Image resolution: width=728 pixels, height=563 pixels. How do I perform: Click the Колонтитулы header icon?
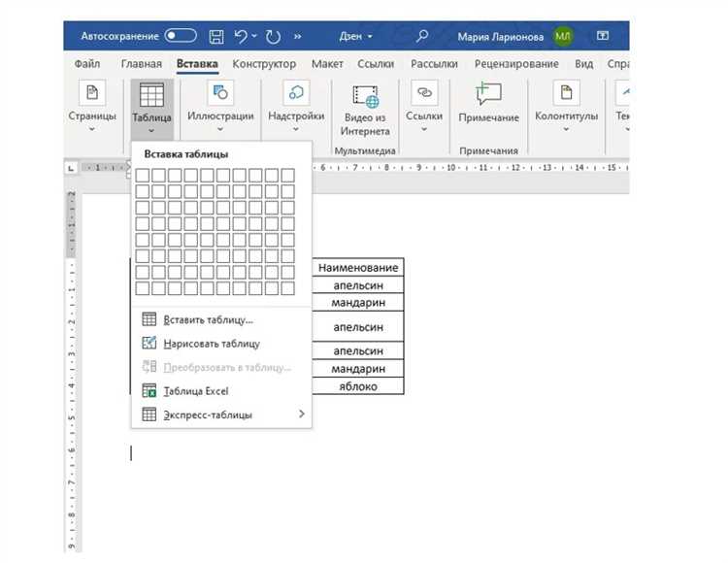coord(567,93)
